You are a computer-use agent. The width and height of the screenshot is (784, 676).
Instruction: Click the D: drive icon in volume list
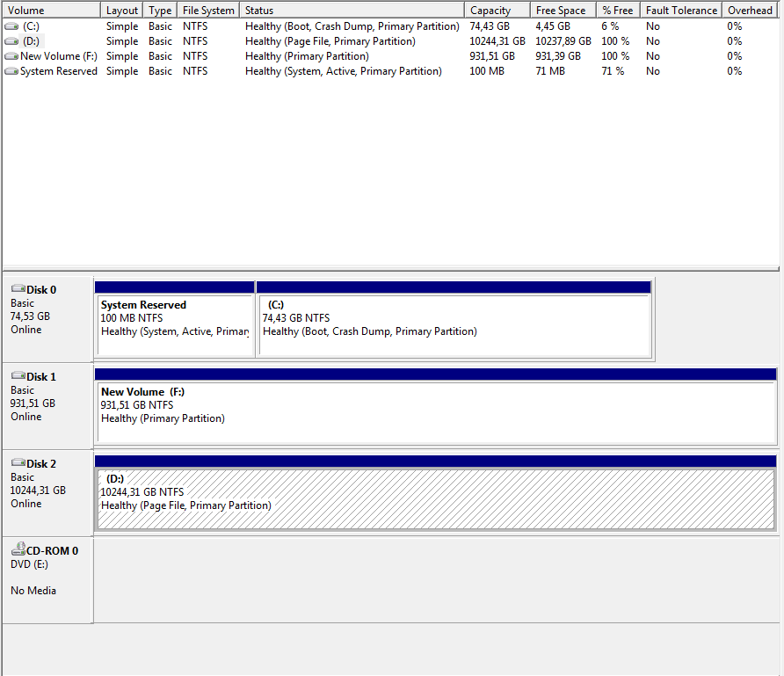pos(11,41)
